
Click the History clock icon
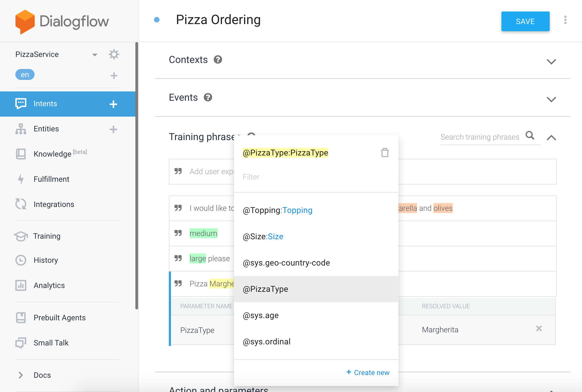coord(21,260)
